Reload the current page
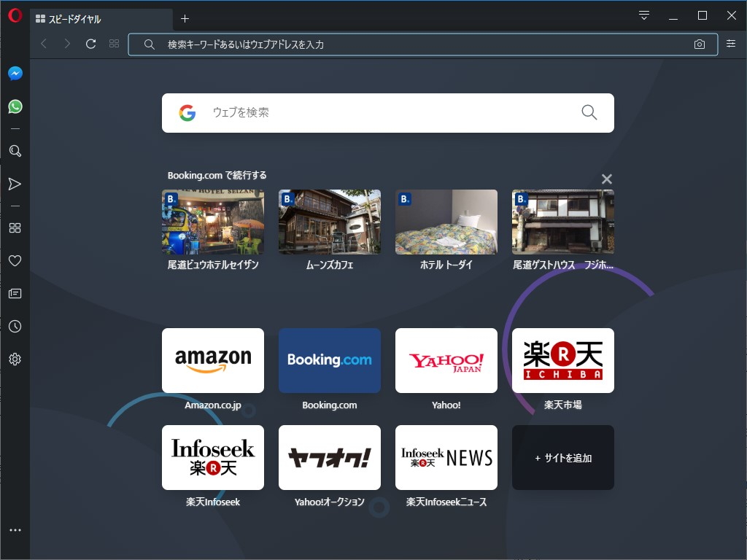Viewport: 747px width, 560px height. (90, 43)
